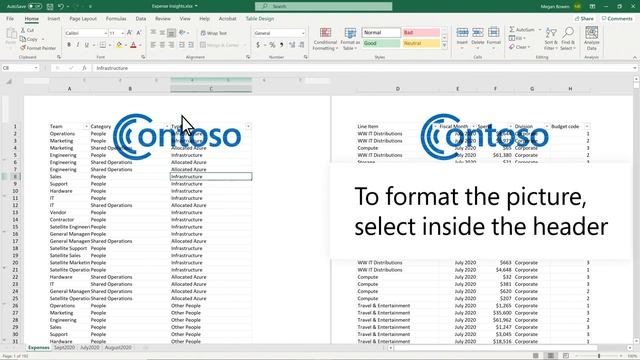Image resolution: width=640 pixels, height=360 pixels.
Task: Open Find & Select menu
Action: [x=568, y=39]
